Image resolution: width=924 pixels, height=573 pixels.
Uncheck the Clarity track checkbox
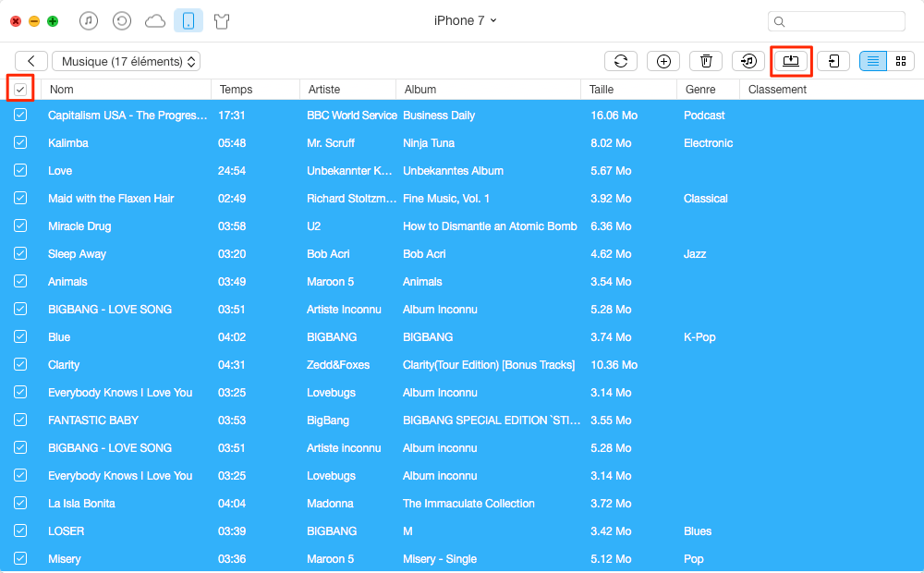tap(20, 364)
